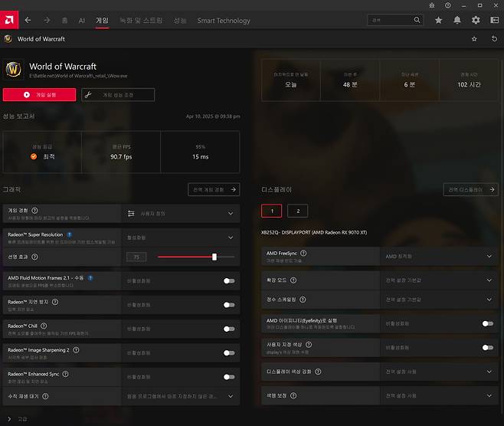The image size is (504, 426).
Task: Click the favorites star in top toolbar
Action: 439,20
